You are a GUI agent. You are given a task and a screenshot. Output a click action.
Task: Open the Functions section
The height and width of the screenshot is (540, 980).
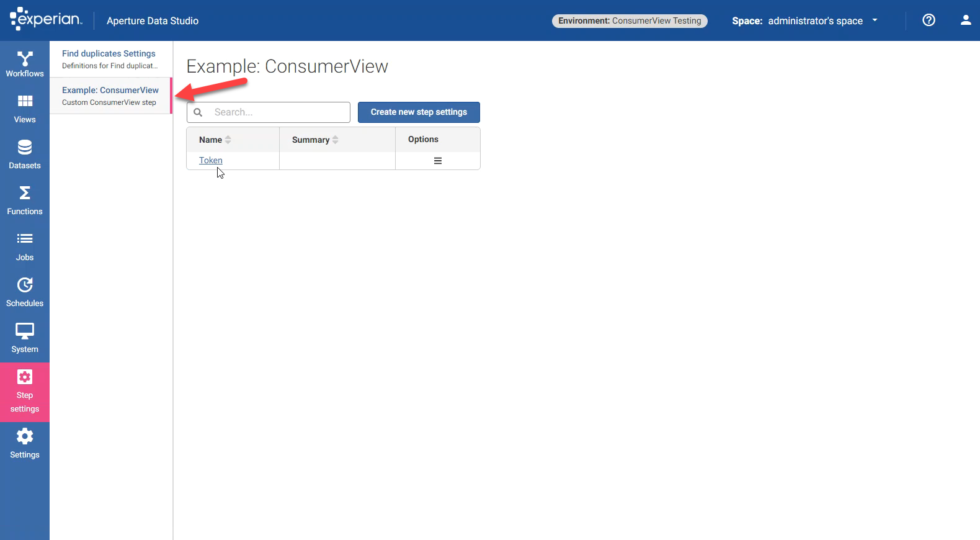tap(25, 202)
